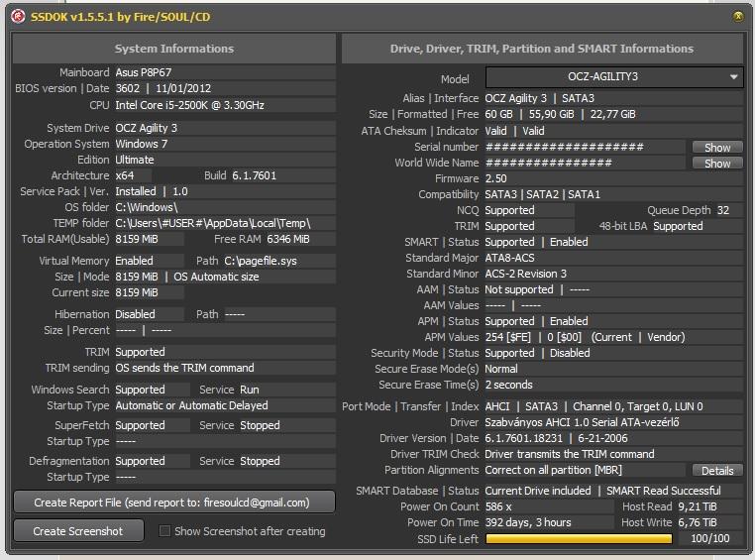Enable Show Screenshot after creating checkbox
Screen dimensions: 755x560
pyautogui.click(x=164, y=531)
